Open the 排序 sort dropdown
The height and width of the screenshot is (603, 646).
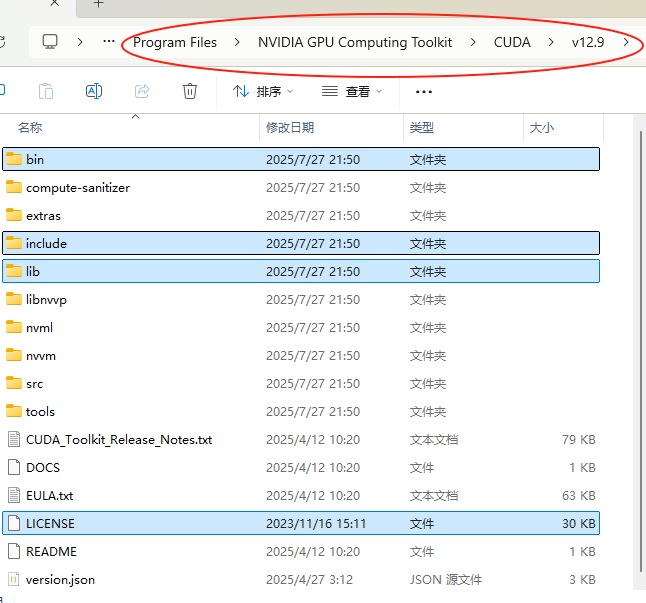263,91
